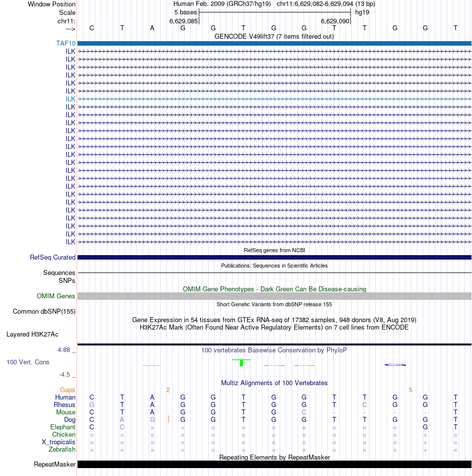Screen dimensions: 472x476
Task: Click the 6,629,085 coordinate marker
Action: (183, 21)
